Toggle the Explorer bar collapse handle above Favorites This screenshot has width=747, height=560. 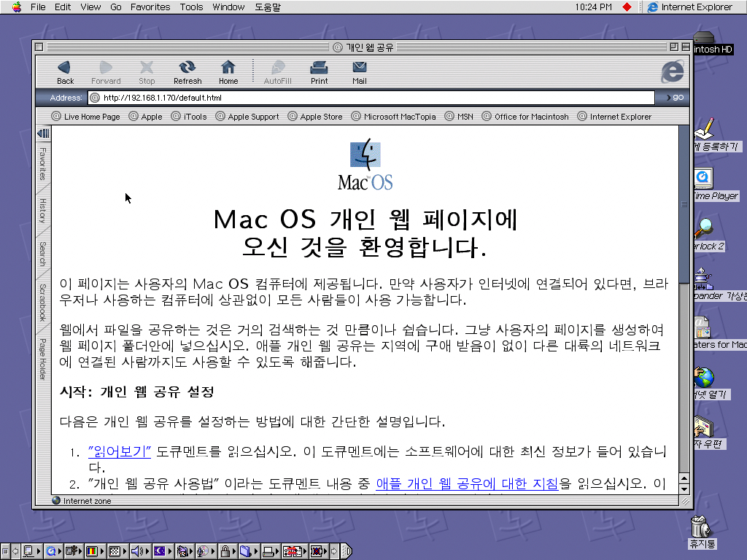[x=43, y=133]
